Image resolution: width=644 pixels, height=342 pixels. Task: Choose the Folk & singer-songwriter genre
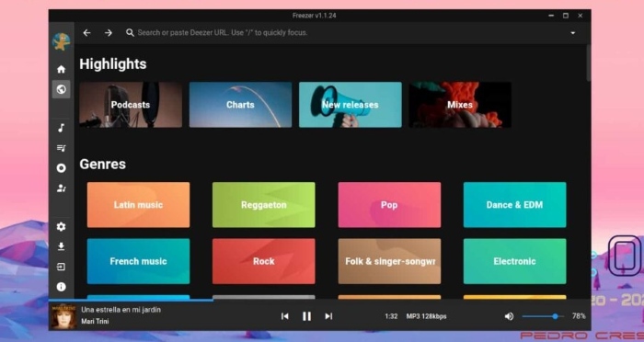389,261
